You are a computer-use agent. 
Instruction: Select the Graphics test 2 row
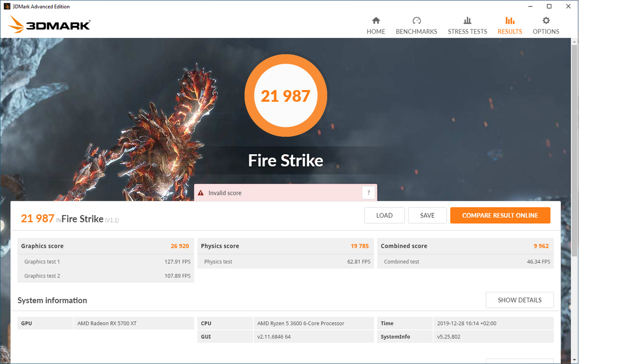106,275
